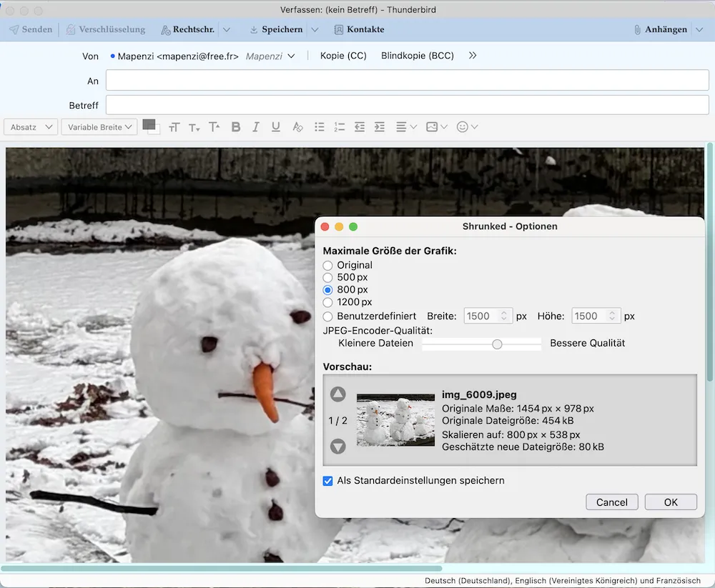Viewport: 715px width, 588px height.
Task: Insert a numbered list
Action: click(340, 126)
